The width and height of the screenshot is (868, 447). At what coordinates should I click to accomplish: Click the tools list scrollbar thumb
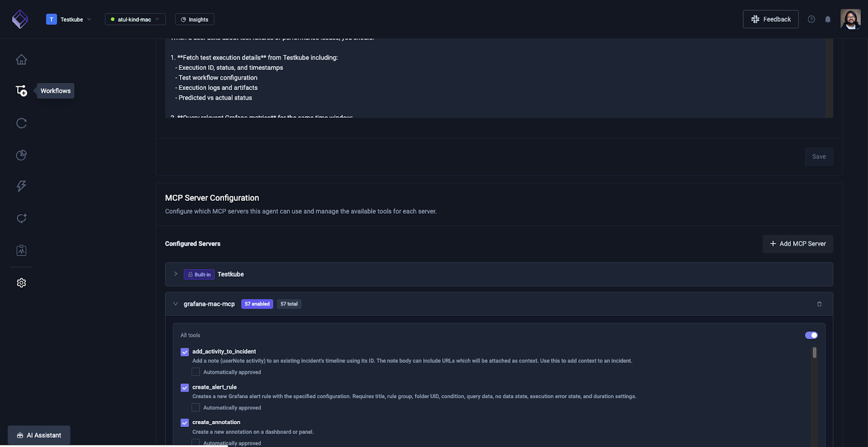pos(814,353)
